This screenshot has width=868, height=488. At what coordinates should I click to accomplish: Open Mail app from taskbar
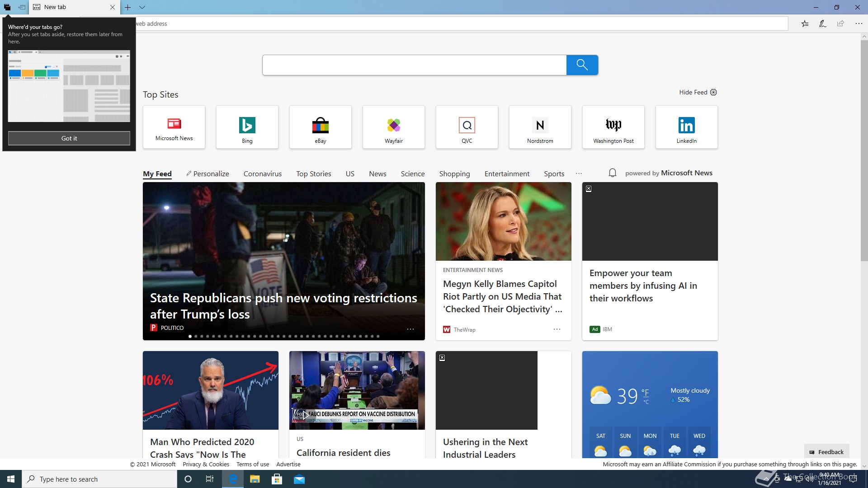click(299, 479)
